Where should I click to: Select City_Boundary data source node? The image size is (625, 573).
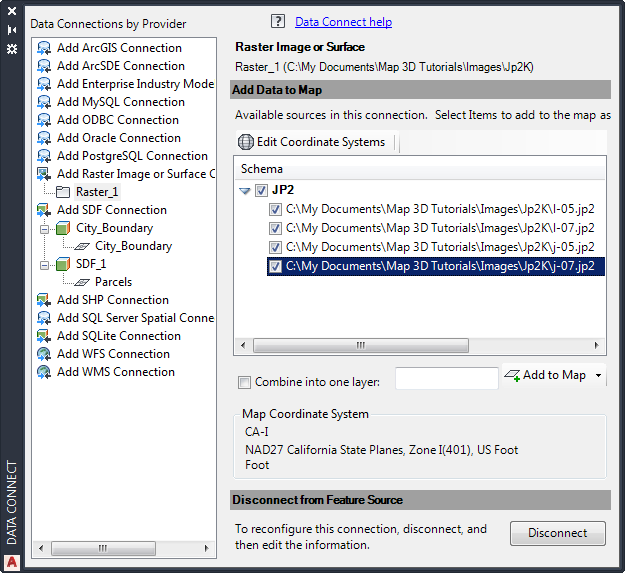tap(114, 228)
